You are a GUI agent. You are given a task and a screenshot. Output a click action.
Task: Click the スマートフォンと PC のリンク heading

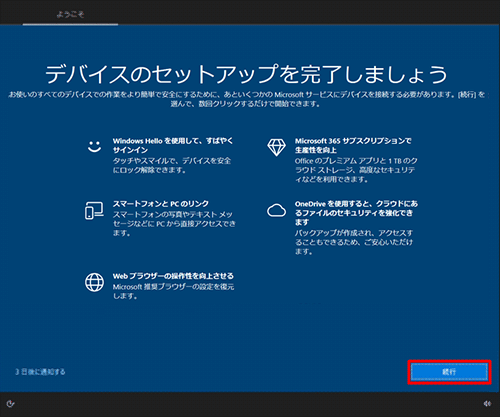(x=161, y=204)
